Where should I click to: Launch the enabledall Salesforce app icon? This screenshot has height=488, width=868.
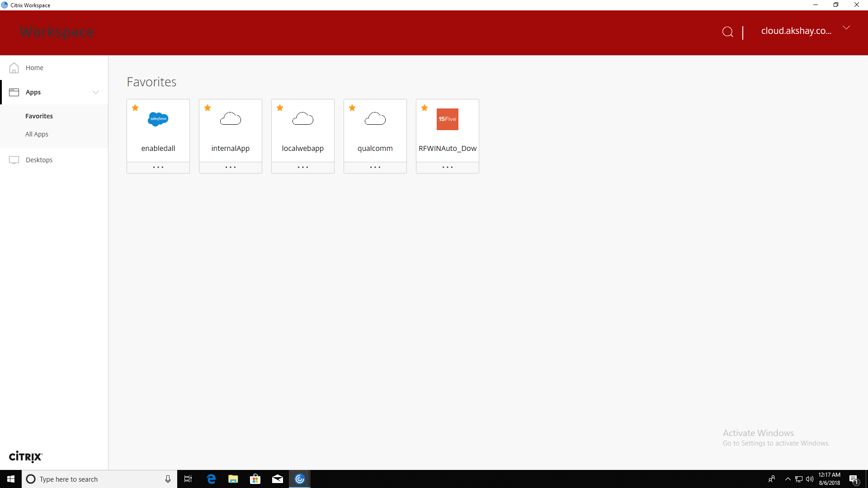click(158, 119)
